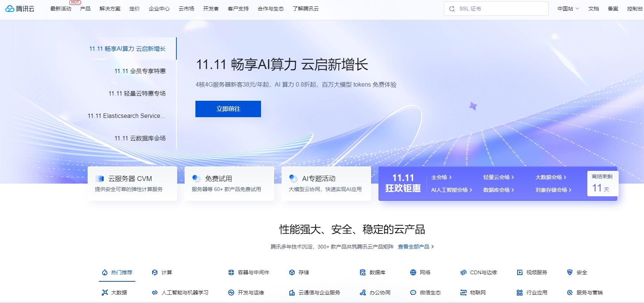Open the 文档 link
This screenshot has width=644, height=303.
(x=594, y=9)
